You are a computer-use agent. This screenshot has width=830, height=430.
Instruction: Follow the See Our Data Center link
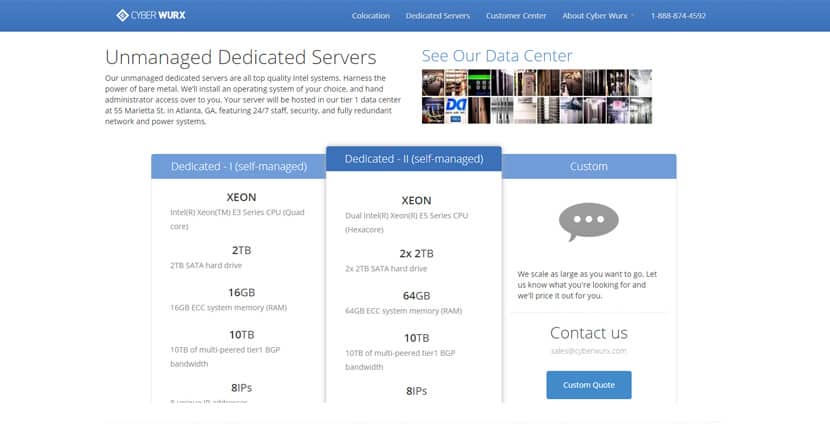point(497,56)
